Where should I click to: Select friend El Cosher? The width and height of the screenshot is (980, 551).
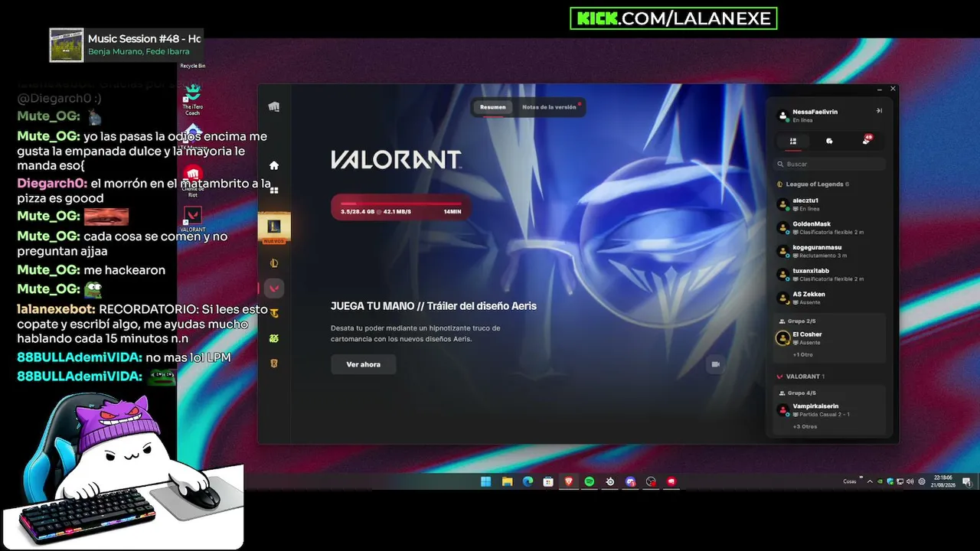click(830, 338)
